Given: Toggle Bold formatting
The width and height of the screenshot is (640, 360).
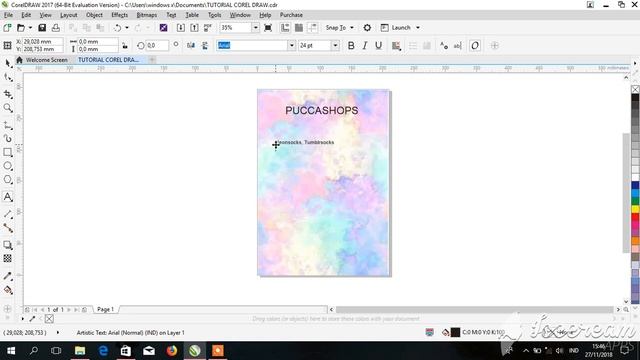Looking at the screenshot, I should coord(351,45).
